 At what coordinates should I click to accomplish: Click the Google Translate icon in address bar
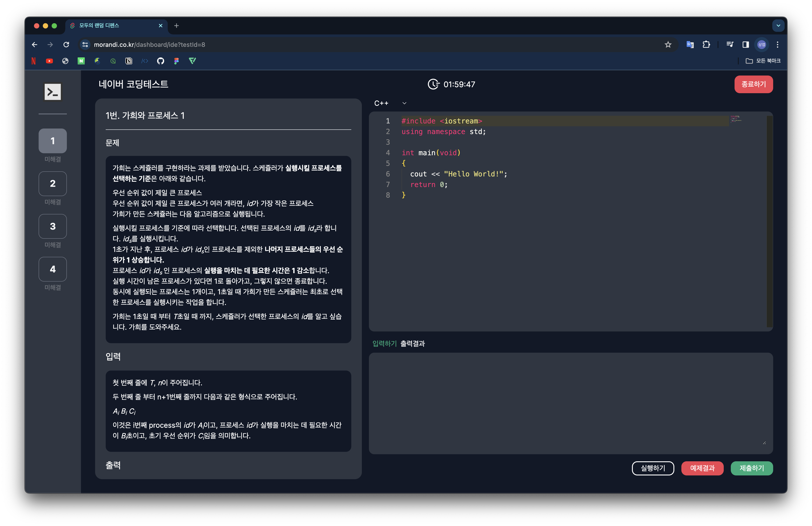coord(690,44)
